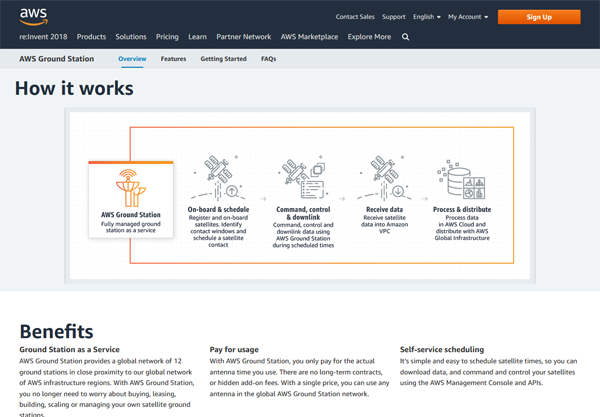Click Self-service scheduling heading

tap(442, 349)
